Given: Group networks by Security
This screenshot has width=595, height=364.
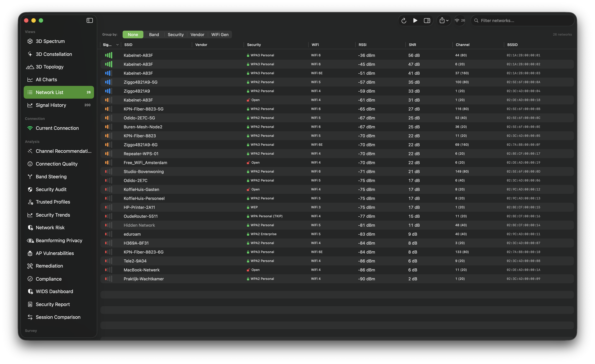Looking at the screenshot, I should click(x=176, y=34).
